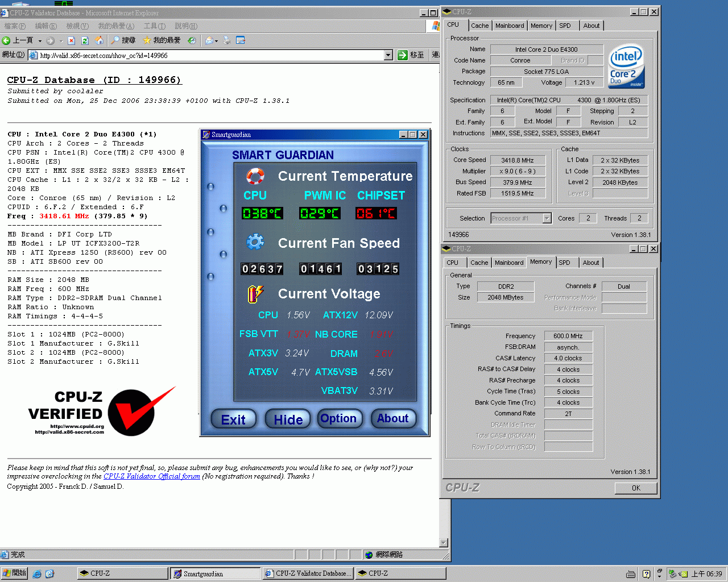Open the Processor #1 selection dropdown
The height and width of the screenshot is (582, 728).
(x=547, y=218)
